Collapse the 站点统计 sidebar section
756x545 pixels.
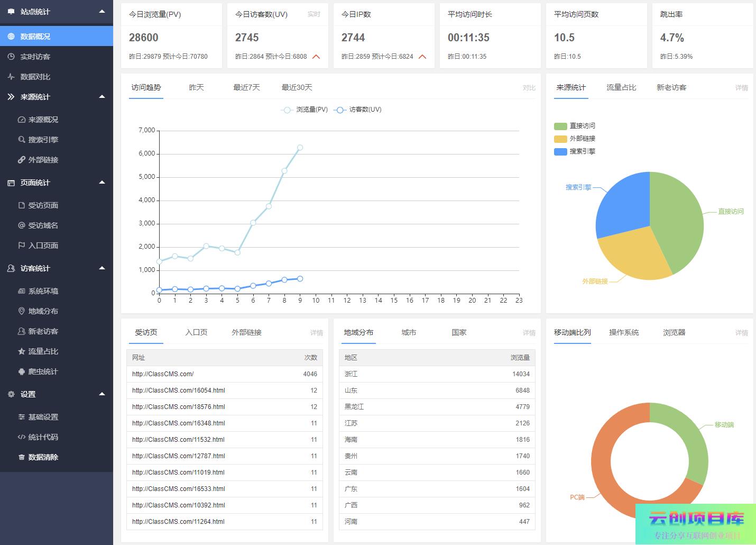point(102,12)
